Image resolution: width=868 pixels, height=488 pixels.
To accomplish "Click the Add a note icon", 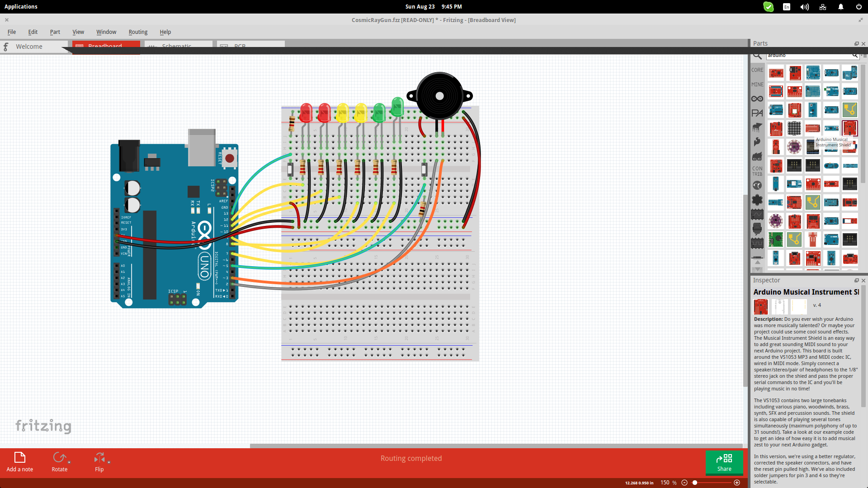I will (x=19, y=458).
